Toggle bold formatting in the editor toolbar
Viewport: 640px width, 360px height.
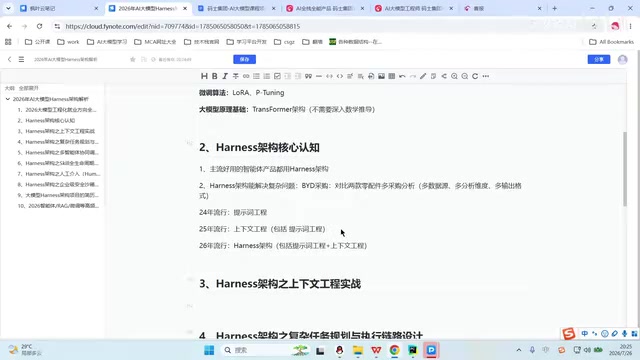pyautogui.click(x=215, y=76)
